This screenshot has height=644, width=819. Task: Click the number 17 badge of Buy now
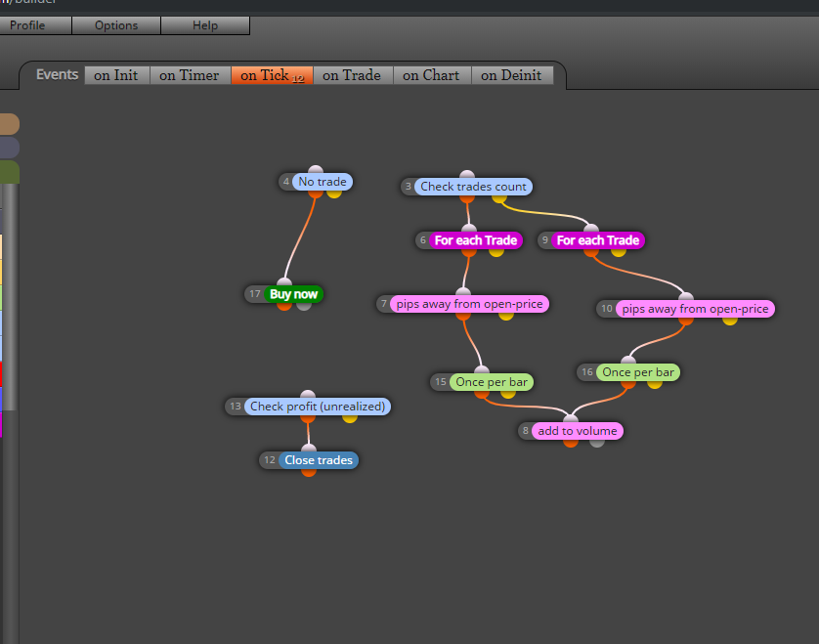[x=255, y=294]
